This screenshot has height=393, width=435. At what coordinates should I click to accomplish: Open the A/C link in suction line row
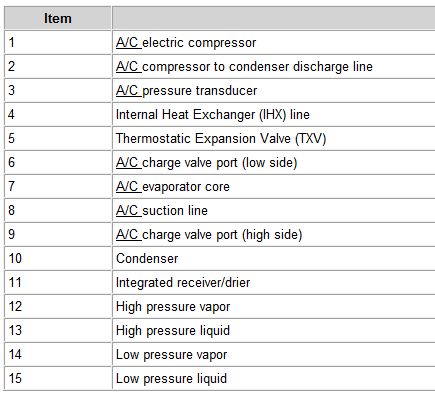point(128,211)
